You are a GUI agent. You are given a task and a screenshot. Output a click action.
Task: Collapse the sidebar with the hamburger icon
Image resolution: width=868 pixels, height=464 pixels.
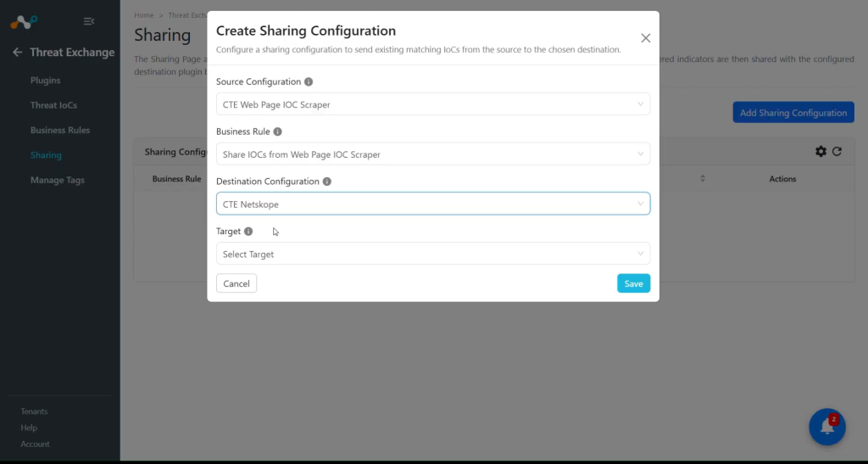[88, 21]
